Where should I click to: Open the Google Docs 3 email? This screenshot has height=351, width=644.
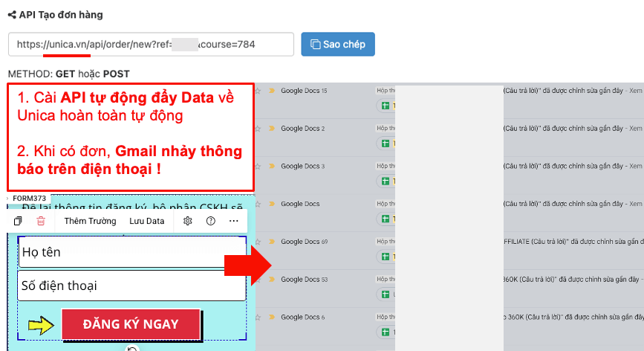click(x=303, y=166)
